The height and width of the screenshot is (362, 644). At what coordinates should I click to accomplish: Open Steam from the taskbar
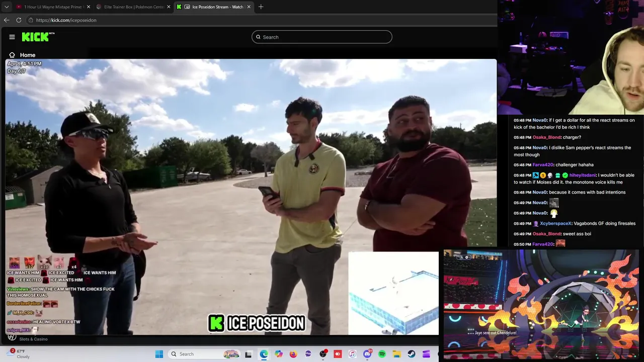tap(412, 354)
